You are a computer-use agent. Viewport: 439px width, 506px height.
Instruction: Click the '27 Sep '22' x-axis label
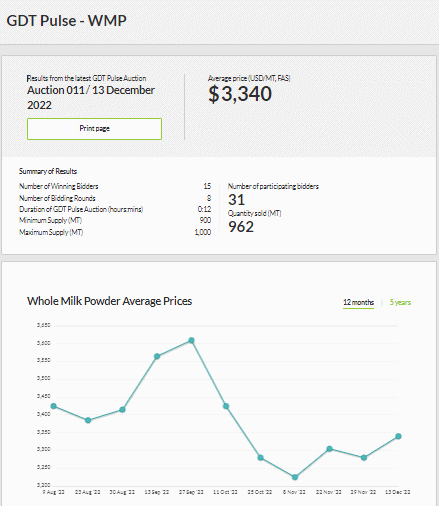coord(191,492)
